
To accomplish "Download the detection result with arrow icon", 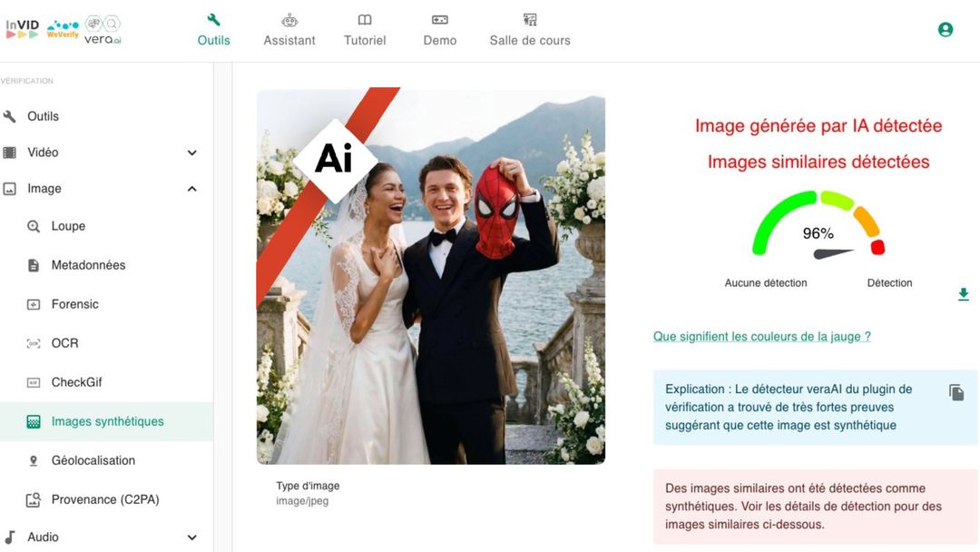I will [963, 294].
